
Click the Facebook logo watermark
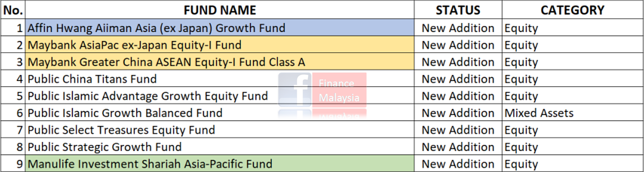pyautogui.click(x=295, y=90)
